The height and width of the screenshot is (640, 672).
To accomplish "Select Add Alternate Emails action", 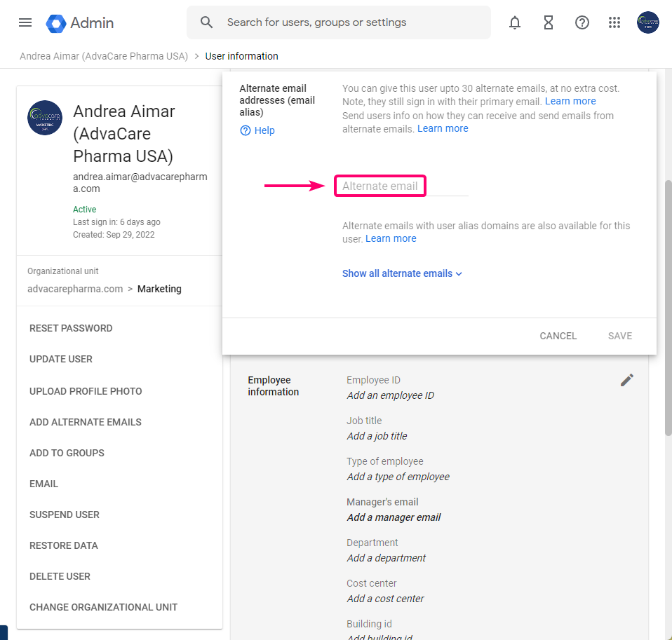I will pyautogui.click(x=86, y=422).
